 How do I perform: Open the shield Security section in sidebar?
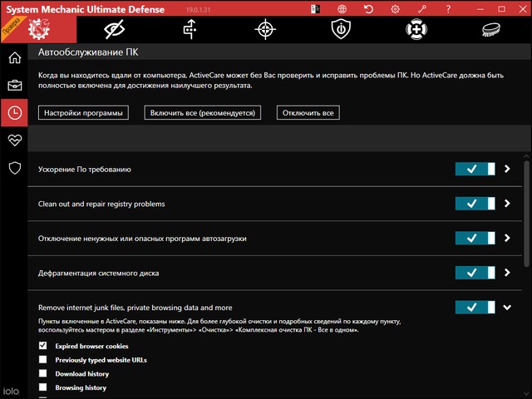pos(14,168)
